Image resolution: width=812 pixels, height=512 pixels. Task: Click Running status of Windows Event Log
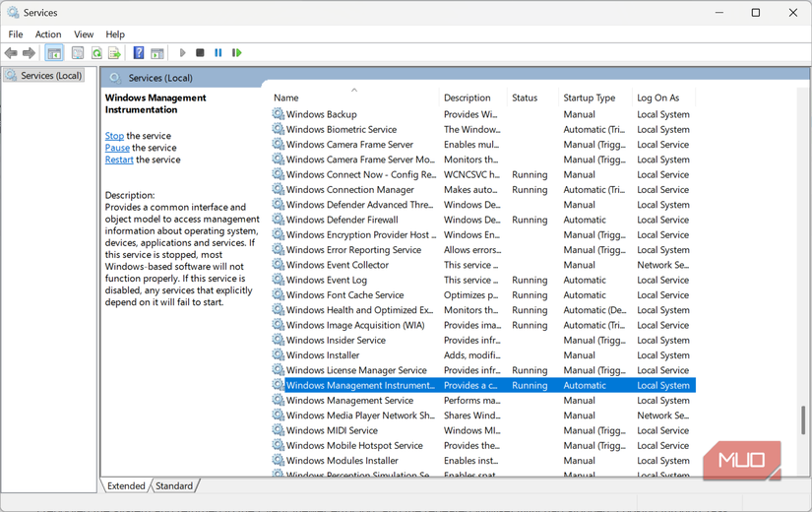530,280
